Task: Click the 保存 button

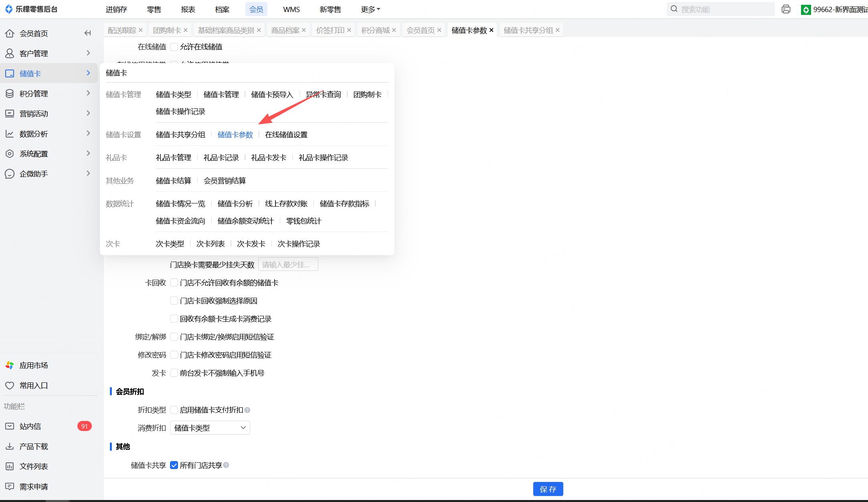Action: 548,489
